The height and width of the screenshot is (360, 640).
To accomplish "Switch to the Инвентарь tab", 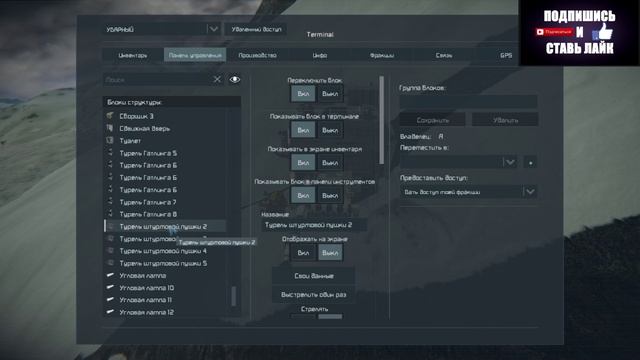I will click(x=133, y=55).
